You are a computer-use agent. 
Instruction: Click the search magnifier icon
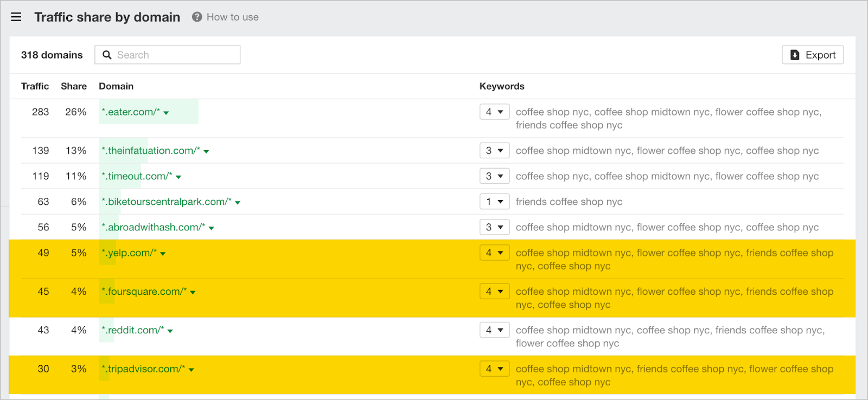pyautogui.click(x=107, y=55)
